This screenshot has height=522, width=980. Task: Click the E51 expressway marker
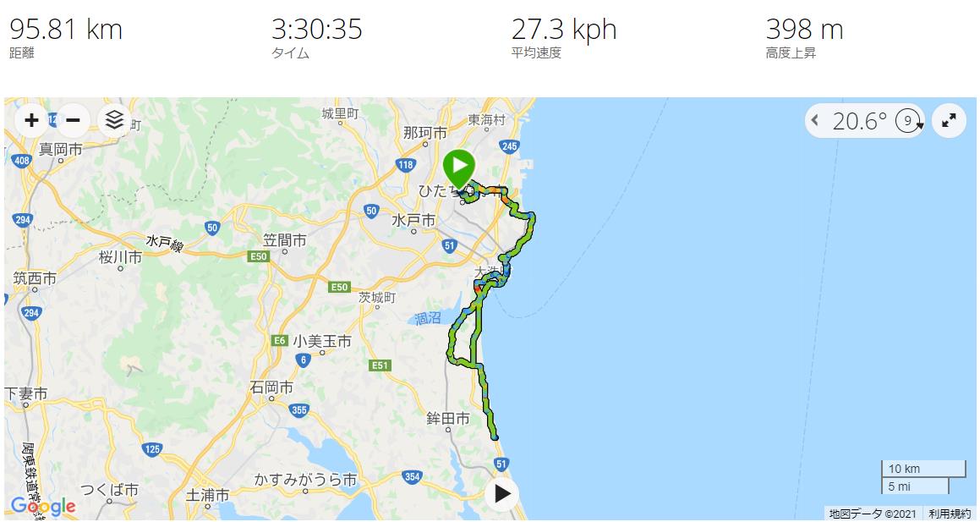click(x=380, y=365)
